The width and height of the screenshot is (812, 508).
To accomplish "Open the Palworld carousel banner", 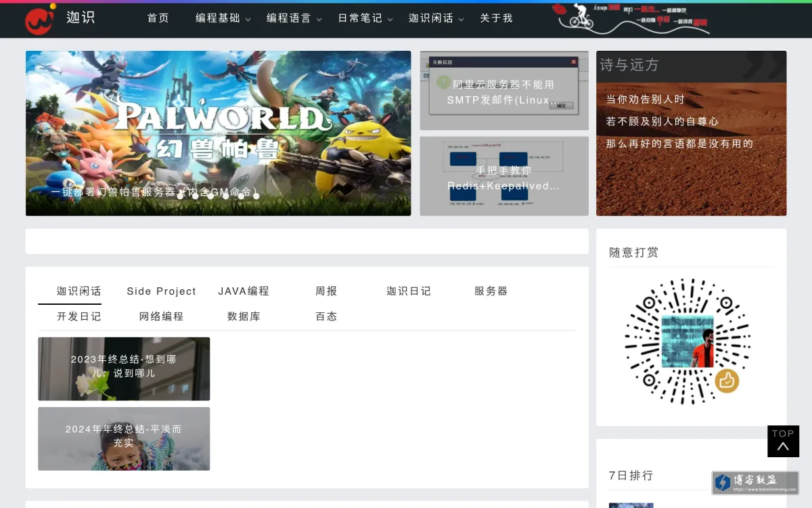I will point(218,133).
